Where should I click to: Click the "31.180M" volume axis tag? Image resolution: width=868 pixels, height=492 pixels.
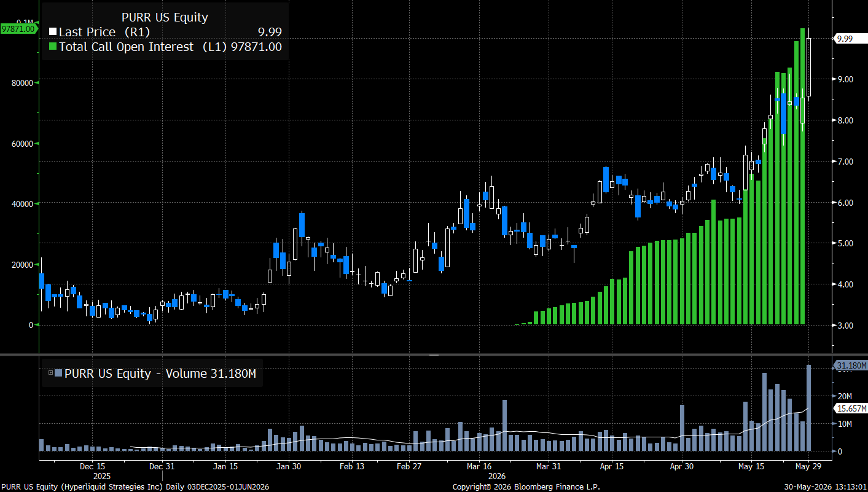(851, 365)
